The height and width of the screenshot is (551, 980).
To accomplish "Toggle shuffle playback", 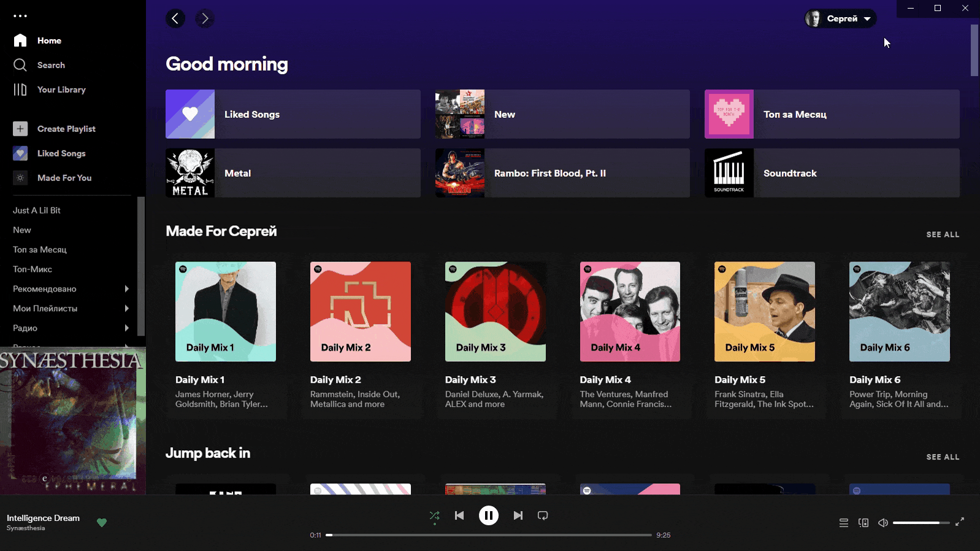I will pyautogui.click(x=435, y=515).
